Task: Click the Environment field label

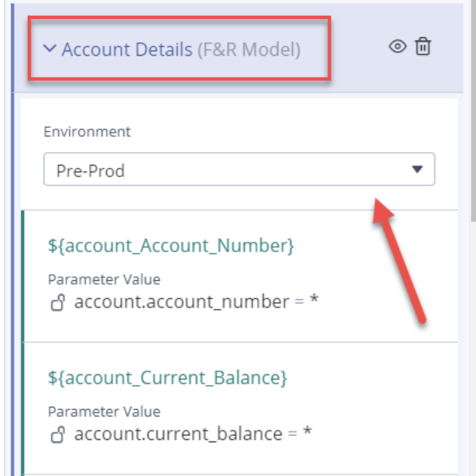Action: (x=87, y=132)
